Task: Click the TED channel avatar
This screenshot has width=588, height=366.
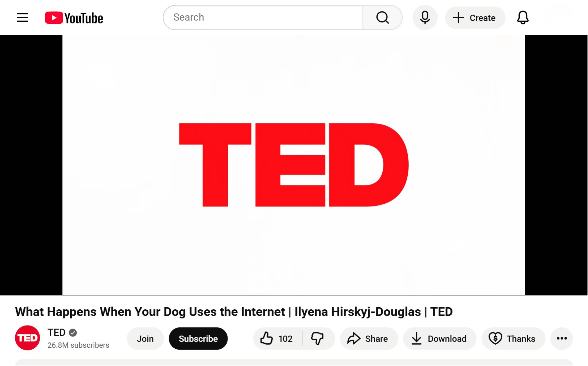Action: [27, 338]
